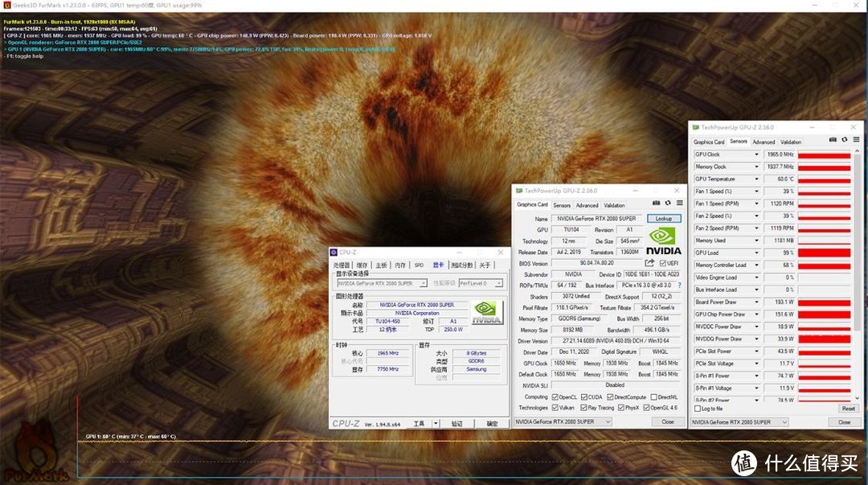Click the NVIDIA logo in CPU-Z
Screen dimensions: 868x485
click(x=487, y=312)
